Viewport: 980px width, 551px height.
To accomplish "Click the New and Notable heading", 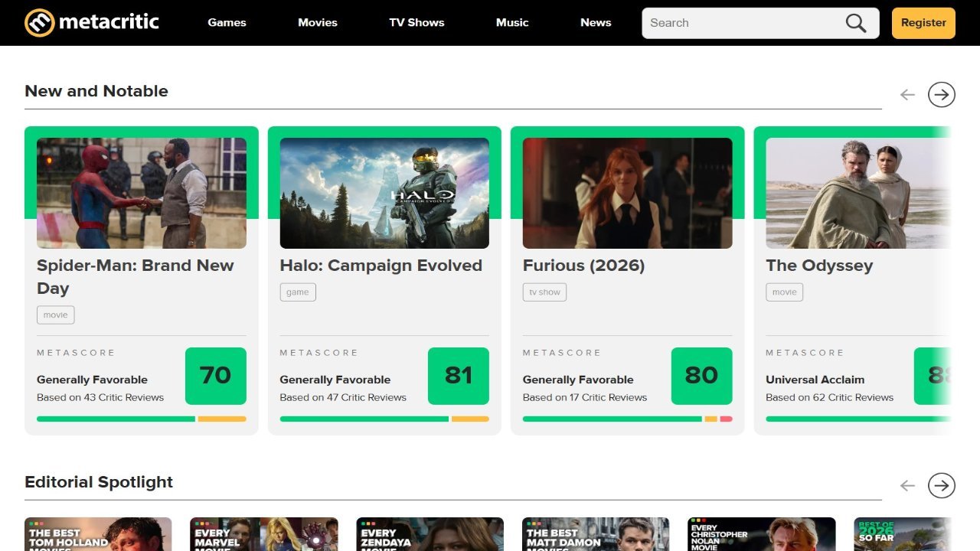I will (96, 91).
